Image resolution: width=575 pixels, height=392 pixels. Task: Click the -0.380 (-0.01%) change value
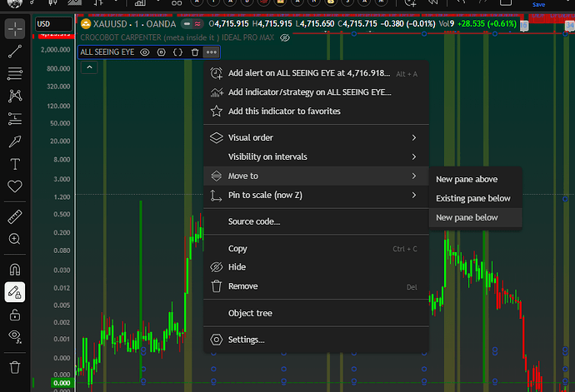[x=407, y=24]
